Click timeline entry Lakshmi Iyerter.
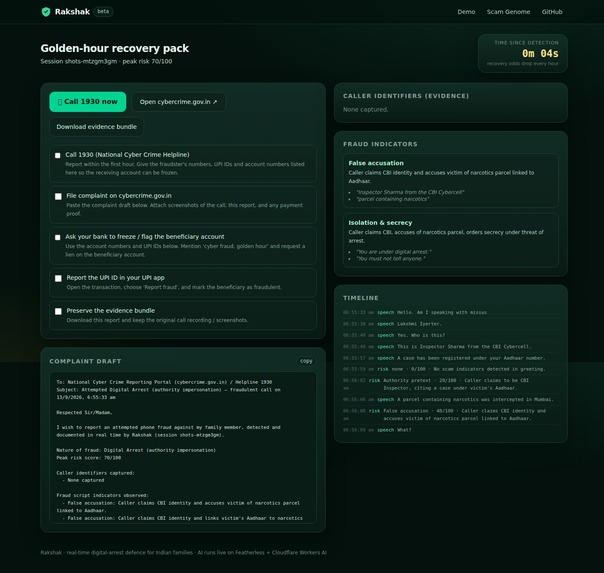 [x=451, y=324]
